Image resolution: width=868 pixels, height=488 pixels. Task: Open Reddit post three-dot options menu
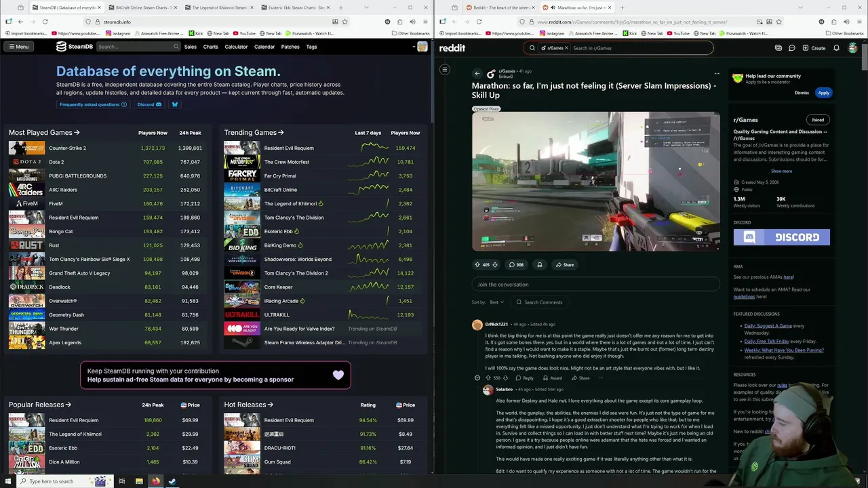point(717,73)
